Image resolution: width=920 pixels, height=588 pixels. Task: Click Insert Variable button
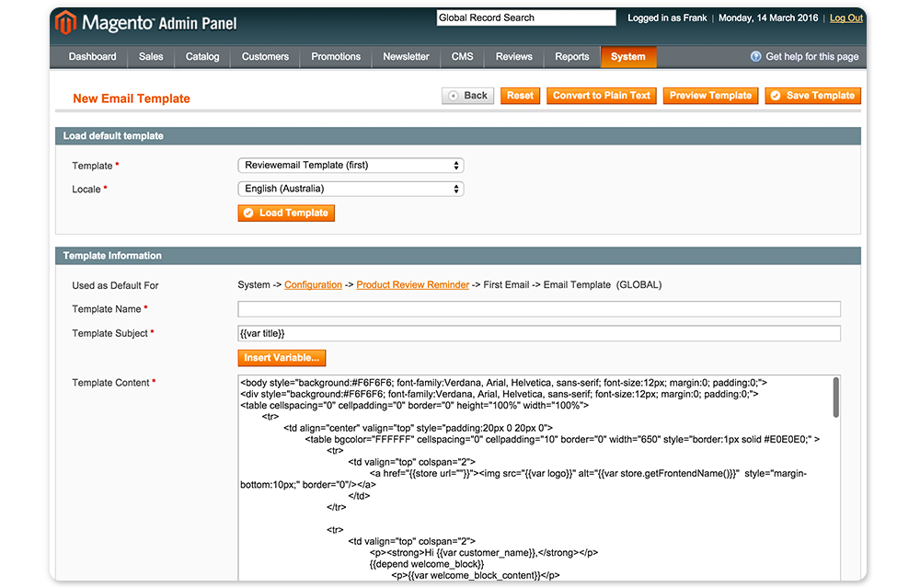[x=282, y=358]
